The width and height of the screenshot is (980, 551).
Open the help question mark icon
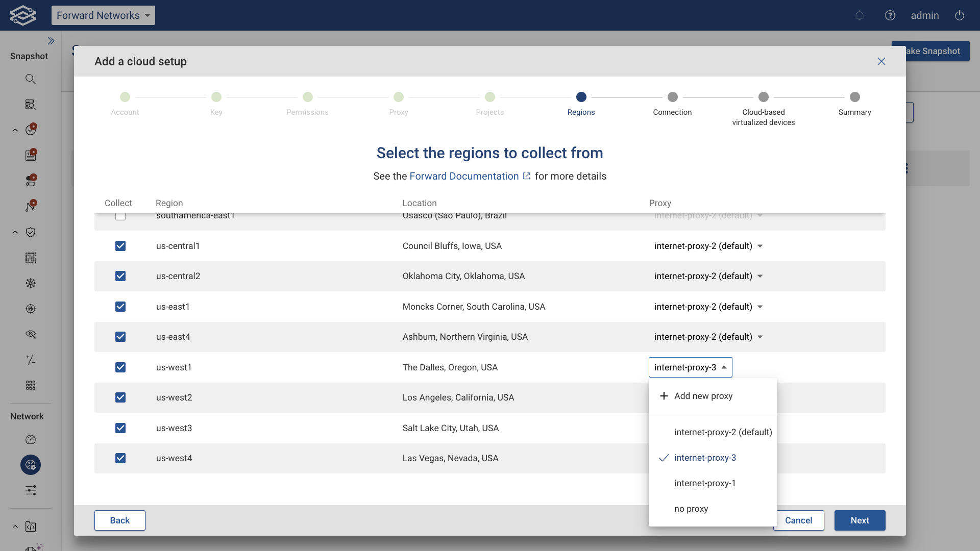coord(890,15)
